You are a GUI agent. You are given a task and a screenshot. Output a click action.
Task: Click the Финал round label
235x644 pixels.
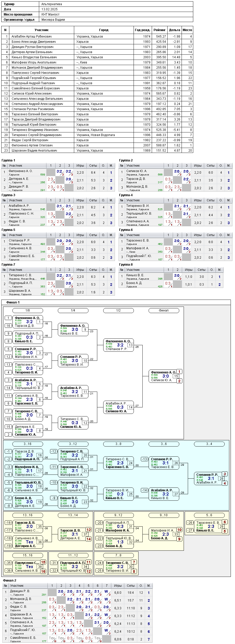[164, 310]
